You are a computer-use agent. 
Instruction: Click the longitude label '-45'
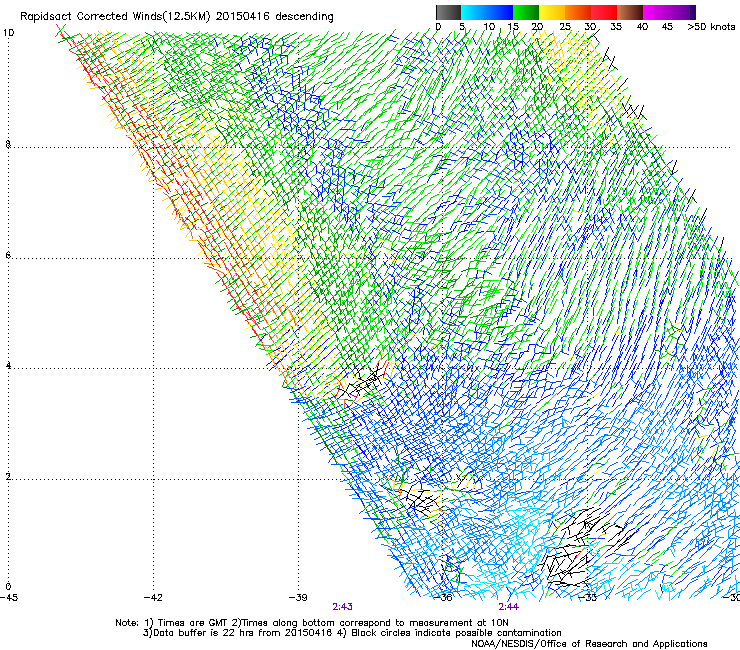(x=9, y=598)
